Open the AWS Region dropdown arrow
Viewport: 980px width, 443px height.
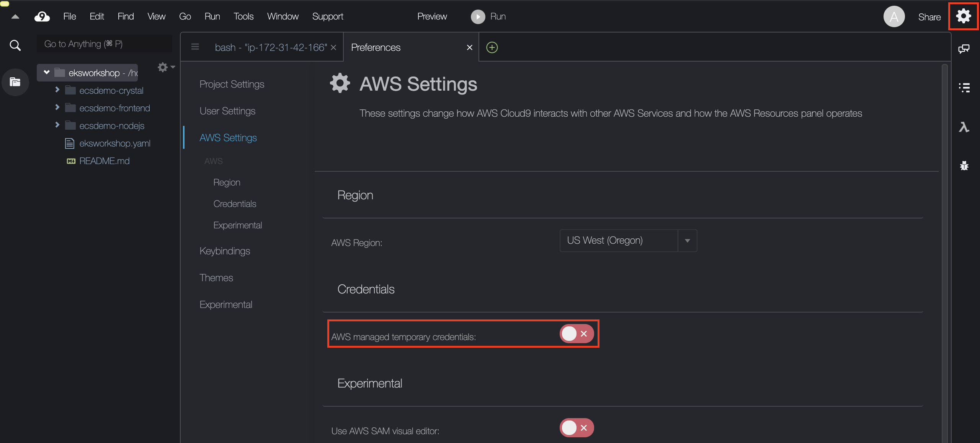pos(687,241)
